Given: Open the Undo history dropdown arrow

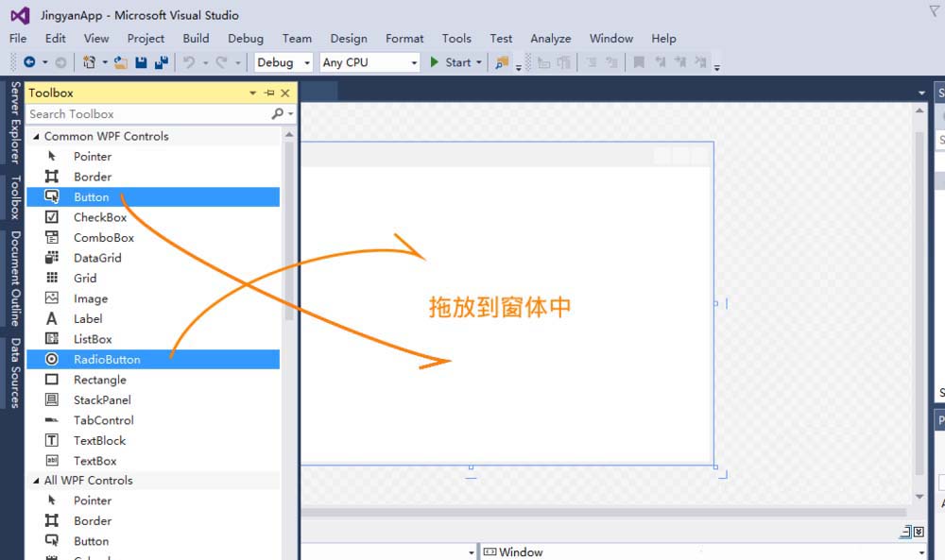Looking at the screenshot, I should (205, 62).
